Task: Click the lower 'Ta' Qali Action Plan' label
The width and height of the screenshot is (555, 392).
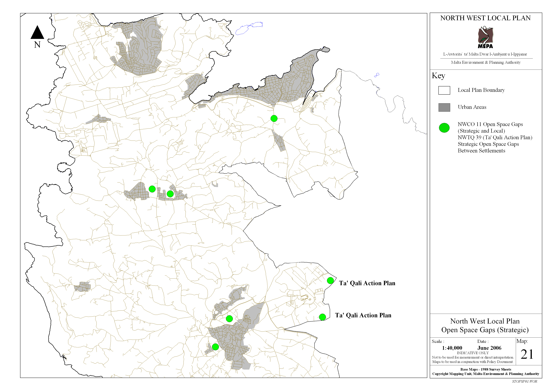Action: tap(363, 315)
